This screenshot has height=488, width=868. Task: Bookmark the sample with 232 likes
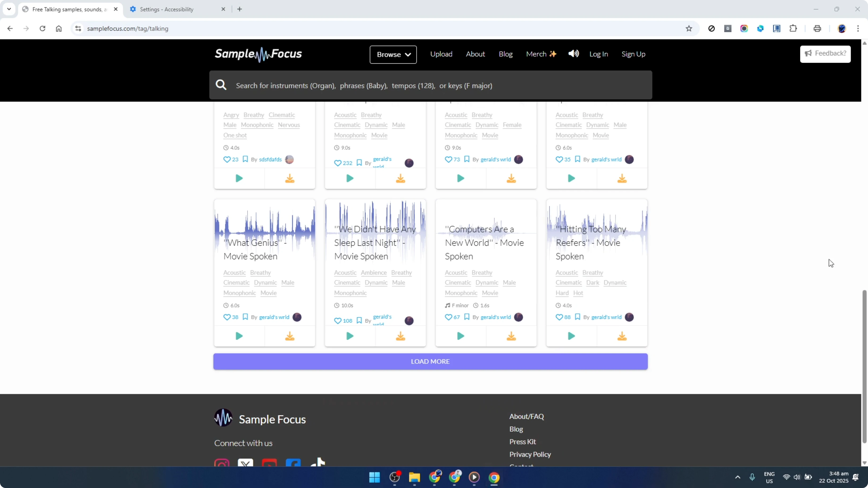click(x=359, y=163)
